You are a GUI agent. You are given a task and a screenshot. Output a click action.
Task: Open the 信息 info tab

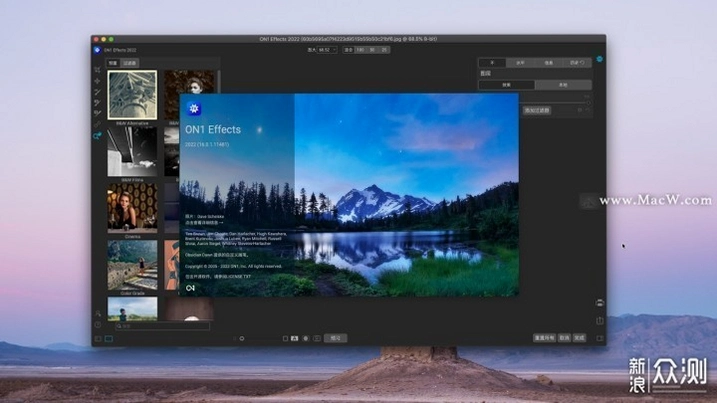pos(549,63)
